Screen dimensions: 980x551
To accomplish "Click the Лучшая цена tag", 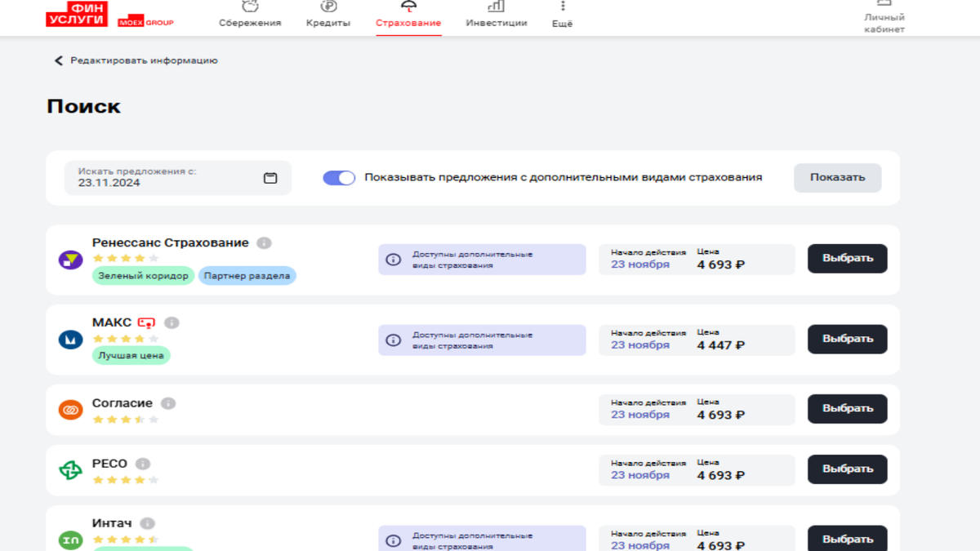I will click(x=131, y=356).
